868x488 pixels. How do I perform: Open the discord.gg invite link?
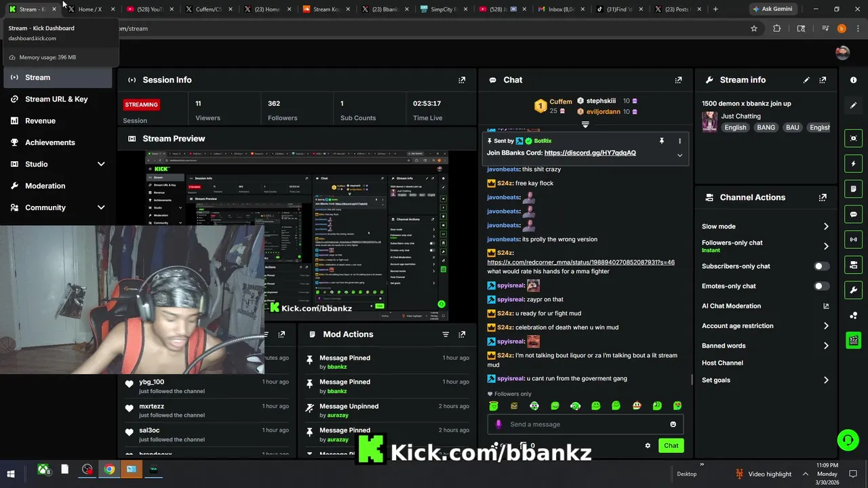[x=590, y=153]
